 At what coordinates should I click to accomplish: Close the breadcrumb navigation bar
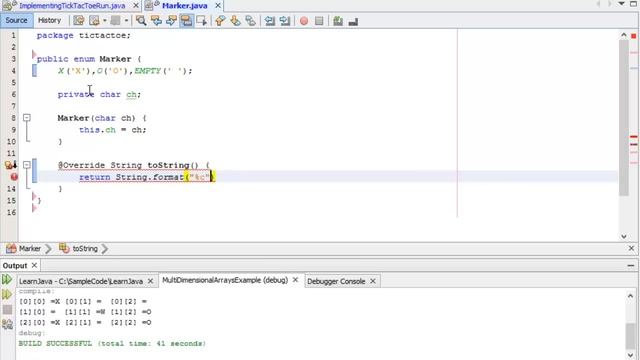coord(631,248)
